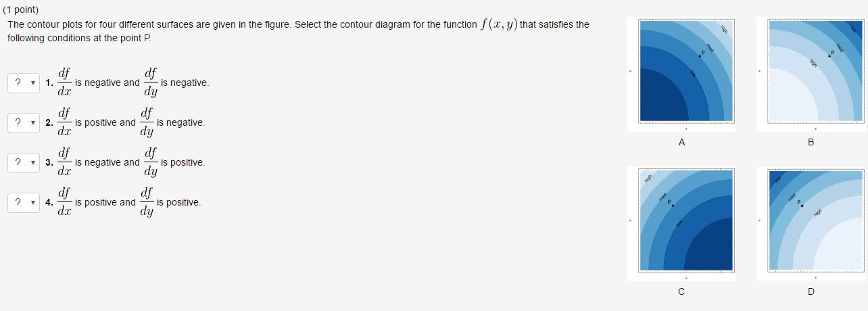Click the label D under last plot
This screenshot has width=868, height=311.
pyautogui.click(x=811, y=291)
